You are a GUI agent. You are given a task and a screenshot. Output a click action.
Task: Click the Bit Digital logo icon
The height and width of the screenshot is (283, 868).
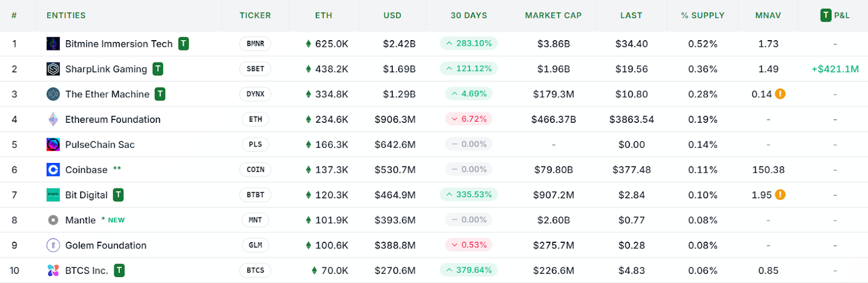(x=53, y=195)
